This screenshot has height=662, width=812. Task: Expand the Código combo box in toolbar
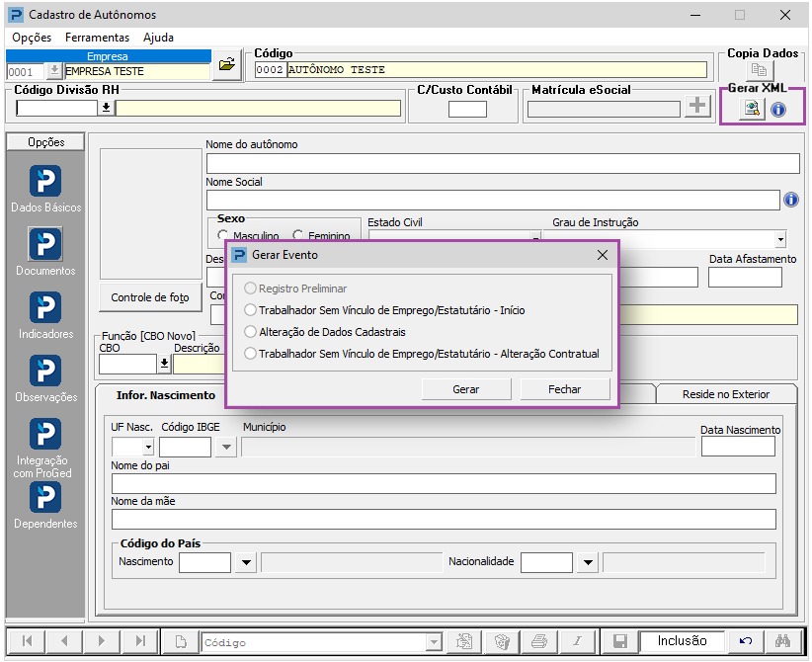pyautogui.click(x=434, y=642)
